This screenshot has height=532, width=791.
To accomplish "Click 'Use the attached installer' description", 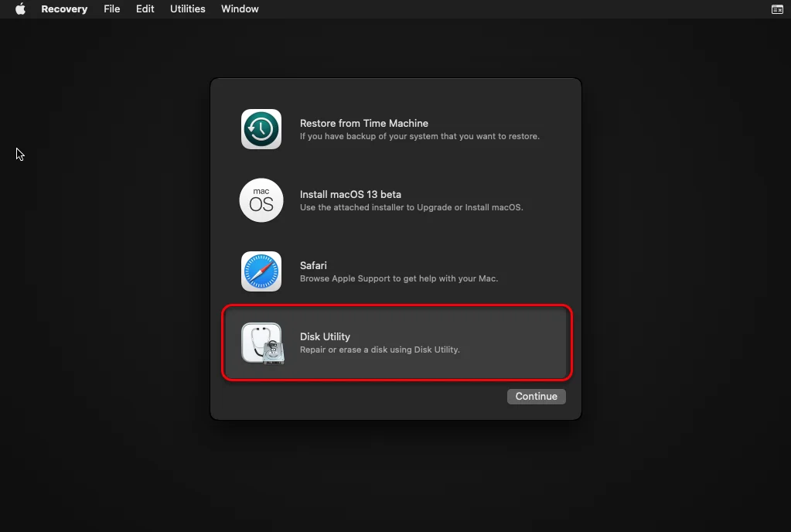I will click(411, 207).
